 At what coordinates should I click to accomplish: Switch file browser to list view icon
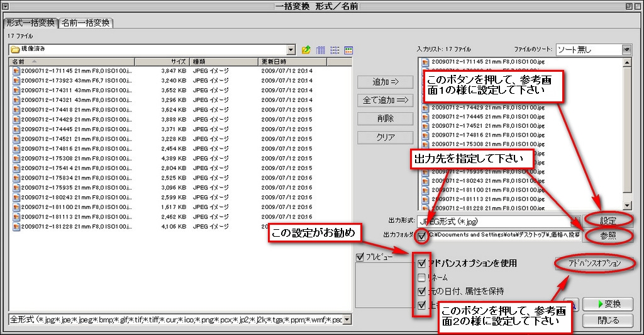(x=335, y=50)
